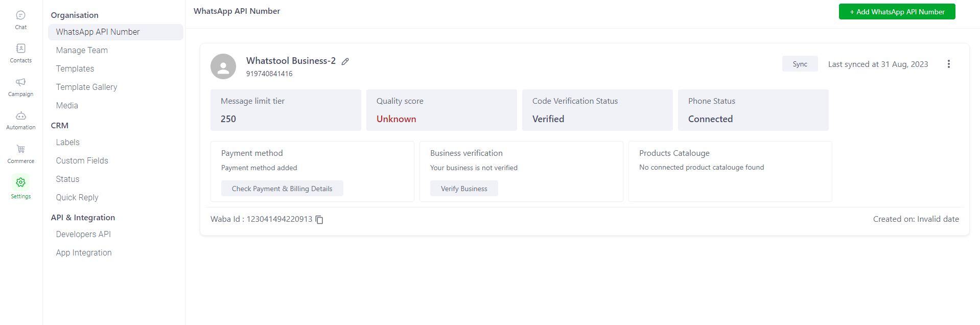Open Labels under CRM
Image resolution: width=980 pixels, height=325 pixels.
tap(68, 142)
